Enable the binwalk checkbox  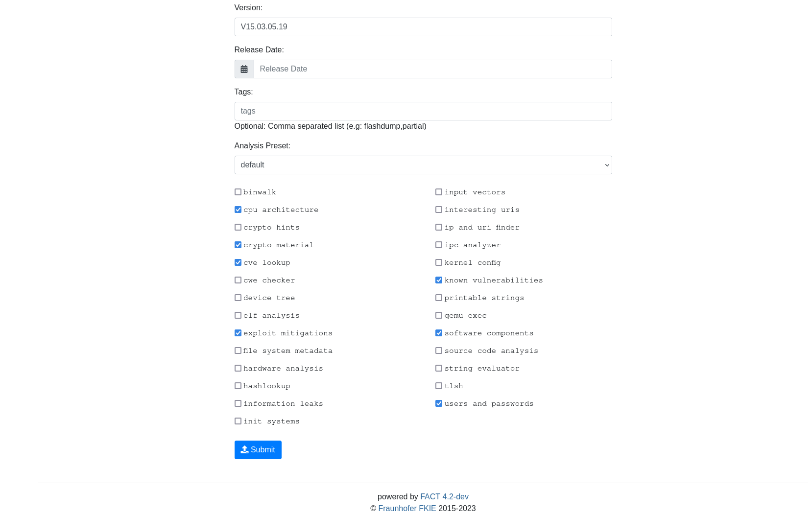238,192
